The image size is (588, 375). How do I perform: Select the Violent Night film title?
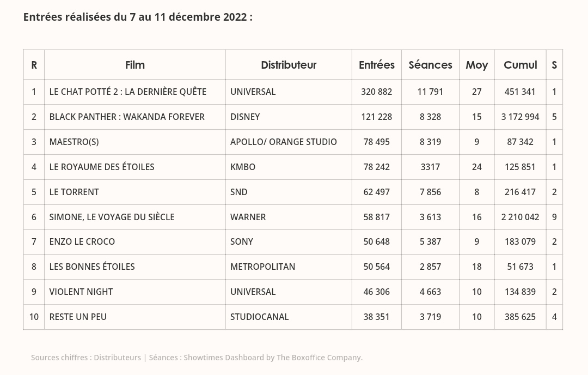pos(81,292)
